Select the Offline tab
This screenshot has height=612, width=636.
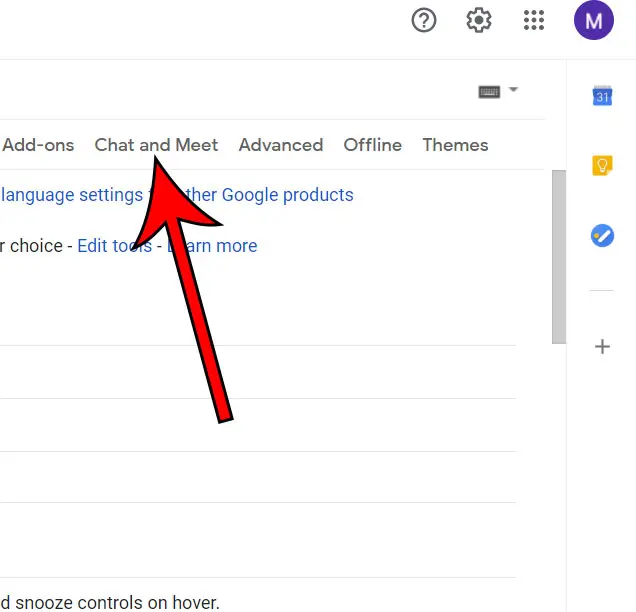pos(372,145)
